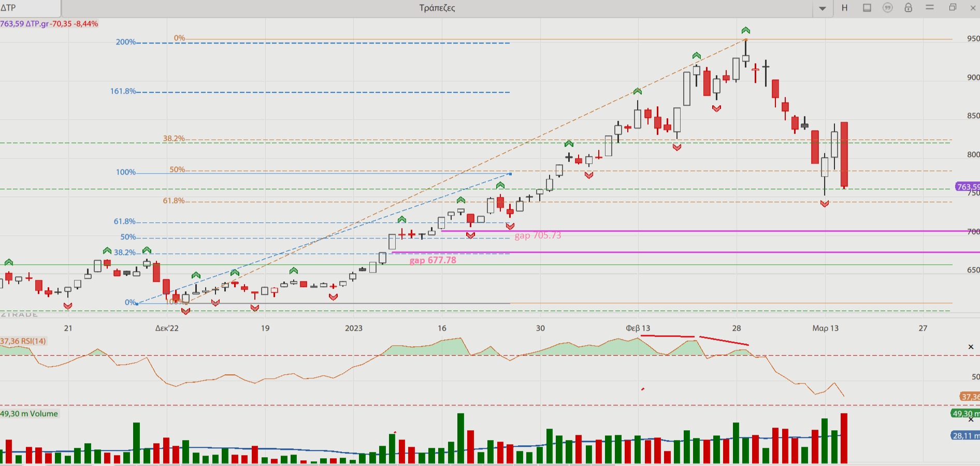The width and height of the screenshot is (980, 466).
Task: Close the Volume indicator panel
Action: pos(971,419)
